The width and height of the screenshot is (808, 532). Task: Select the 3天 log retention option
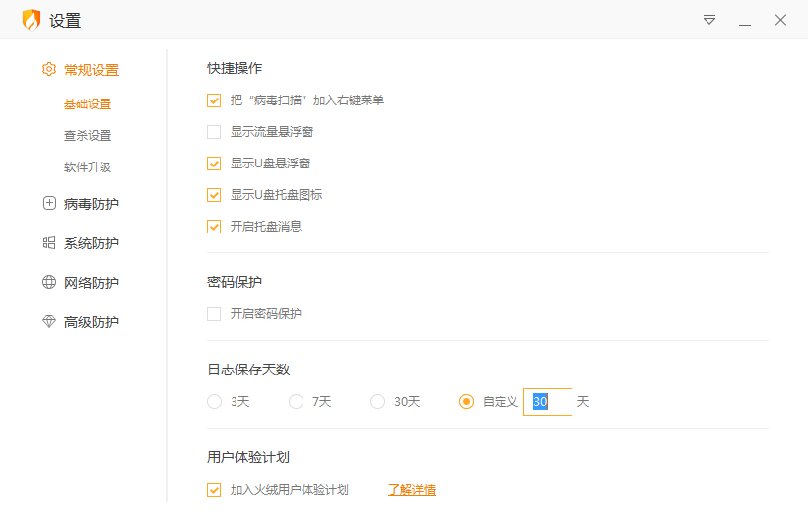pyautogui.click(x=215, y=402)
